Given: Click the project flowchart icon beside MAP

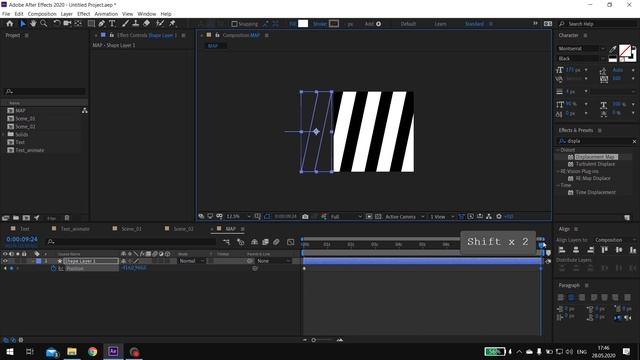Looking at the screenshot, I should coord(84,111).
